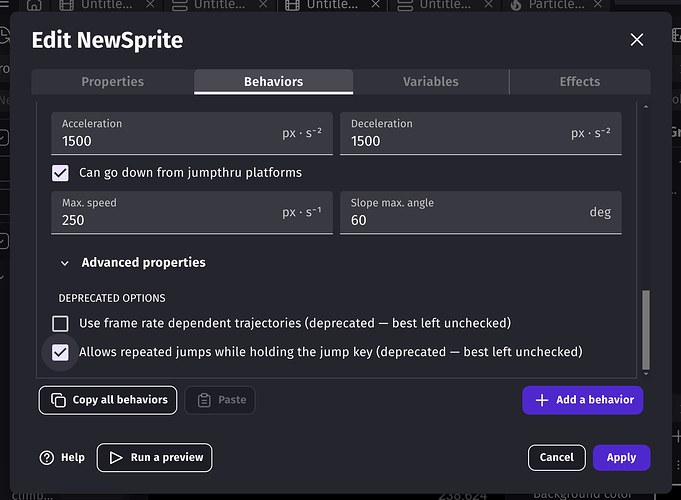Viewport: 681px width, 500px height.
Task: Click Add a behavior button
Action: tap(582, 400)
